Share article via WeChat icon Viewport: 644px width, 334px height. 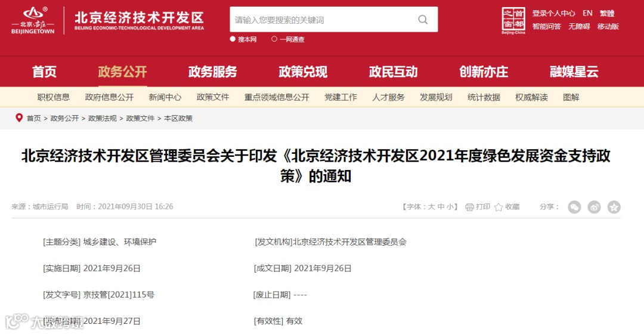574,207
